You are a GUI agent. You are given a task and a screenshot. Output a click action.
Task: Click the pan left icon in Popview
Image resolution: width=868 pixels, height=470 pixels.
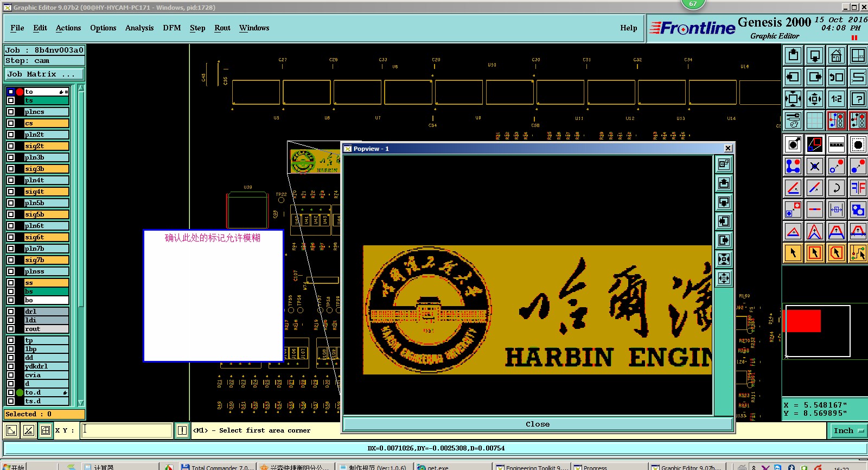coord(724,221)
